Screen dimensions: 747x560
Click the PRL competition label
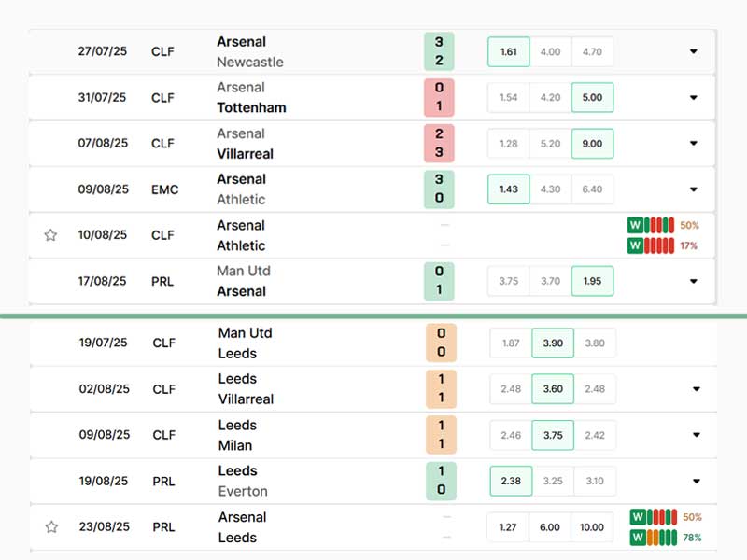[x=164, y=281]
